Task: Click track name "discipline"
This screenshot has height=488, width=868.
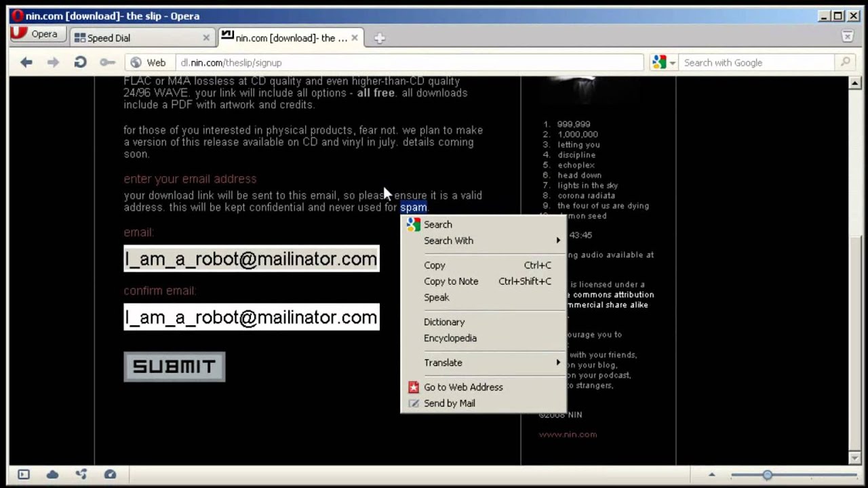Action: [576, 155]
